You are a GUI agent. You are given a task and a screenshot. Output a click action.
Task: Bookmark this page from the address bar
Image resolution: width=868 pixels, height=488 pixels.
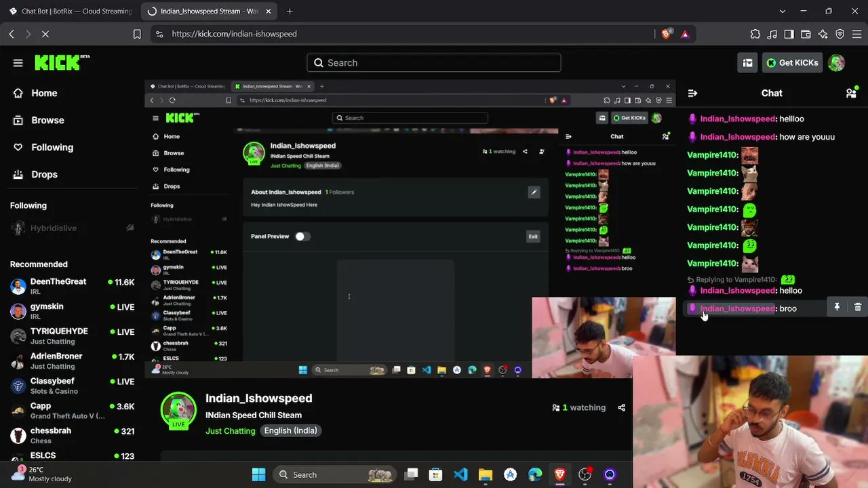(137, 34)
